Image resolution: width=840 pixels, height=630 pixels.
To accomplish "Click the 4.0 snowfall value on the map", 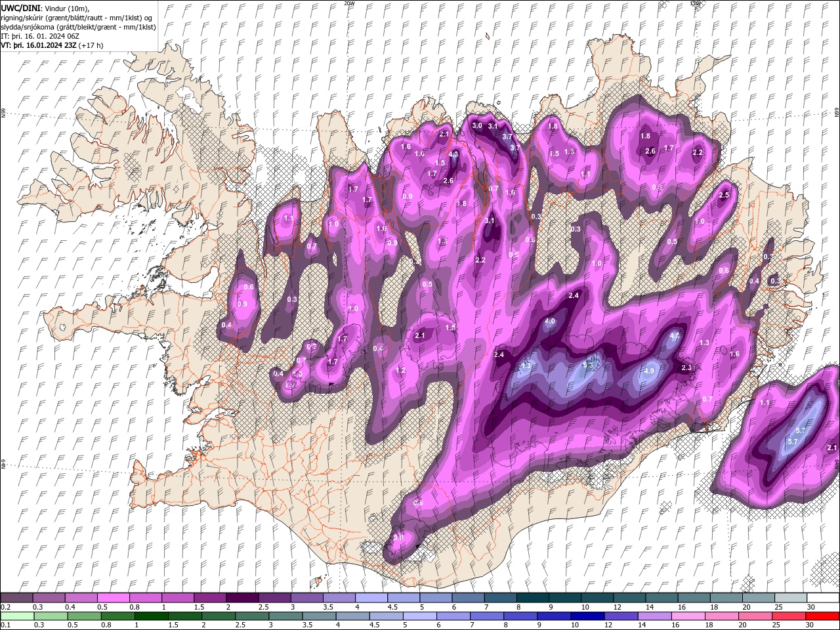I will 550,321.
